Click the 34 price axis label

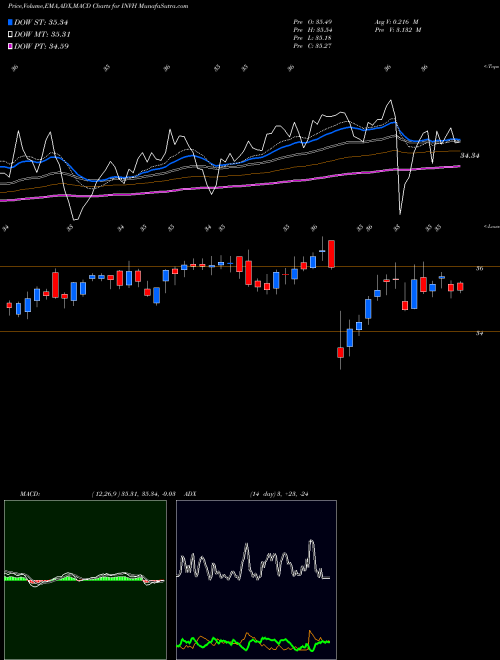[x=479, y=333]
